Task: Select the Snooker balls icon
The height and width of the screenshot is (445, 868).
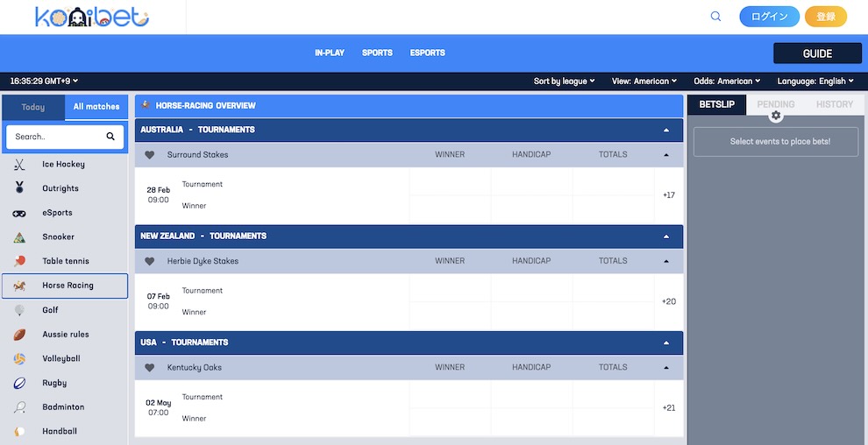Action: pos(19,237)
